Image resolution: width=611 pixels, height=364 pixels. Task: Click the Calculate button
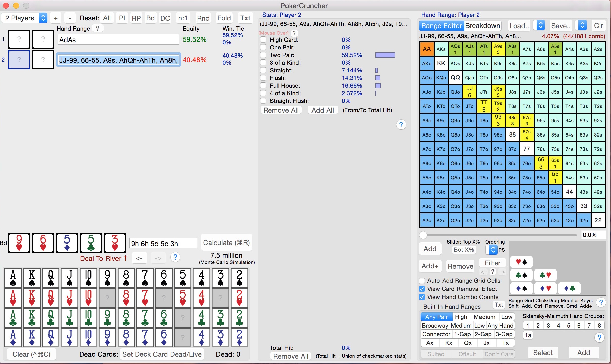(226, 243)
